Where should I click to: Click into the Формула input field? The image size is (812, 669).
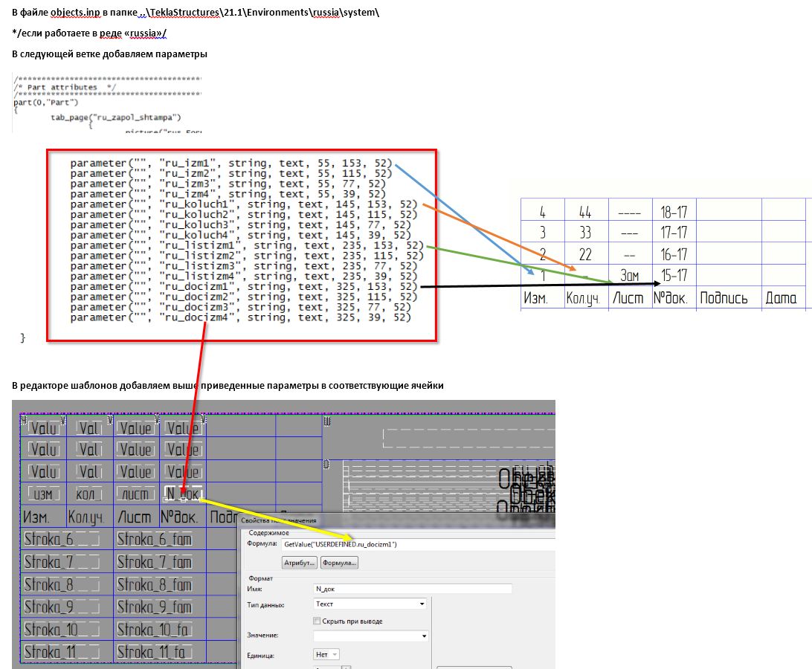point(416,545)
